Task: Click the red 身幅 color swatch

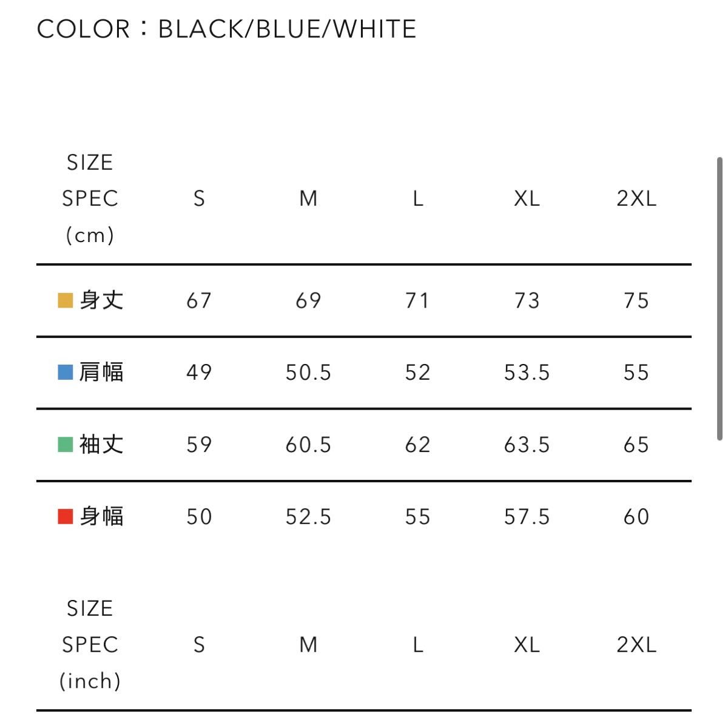Action: pos(66,517)
